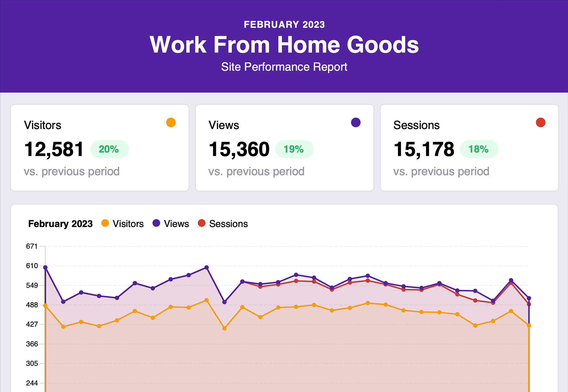Open the Site Performance Report title
This screenshot has width=568, height=392.
point(284,67)
